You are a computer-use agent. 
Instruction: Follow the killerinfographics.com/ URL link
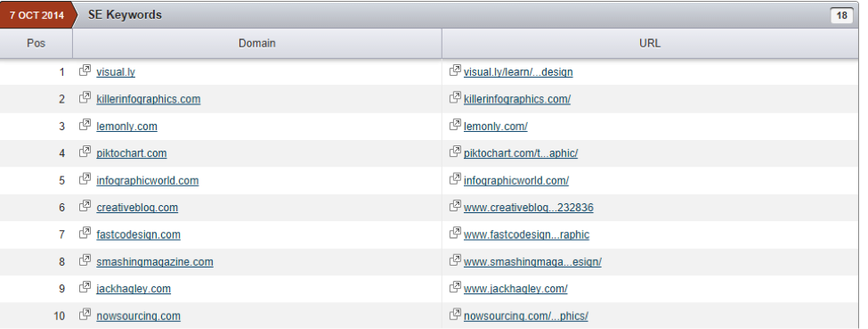pos(517,99)
